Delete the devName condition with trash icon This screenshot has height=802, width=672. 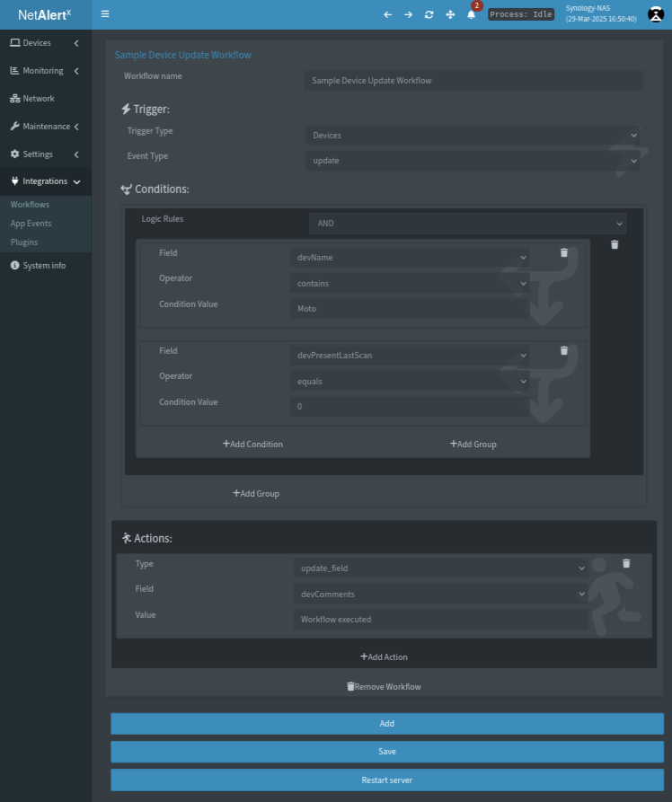564,253
